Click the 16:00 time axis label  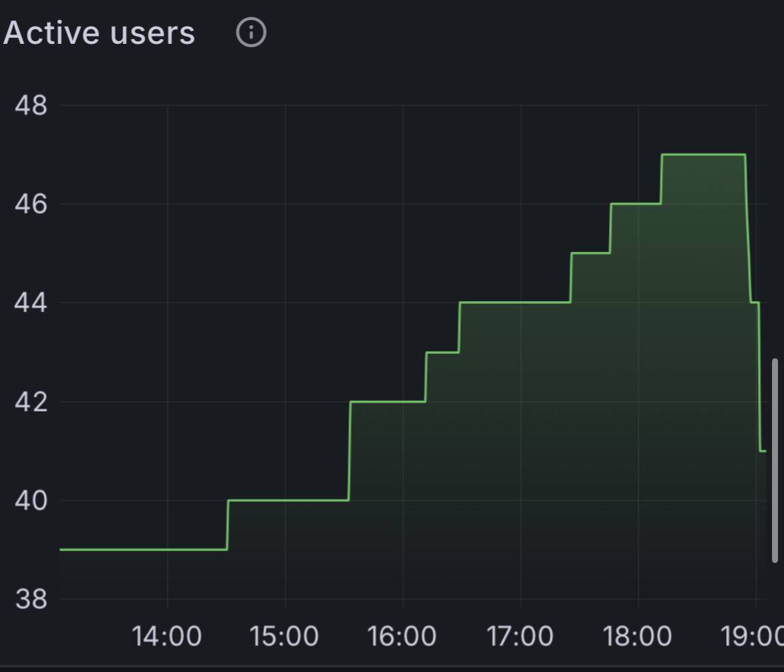click(402, 637)
